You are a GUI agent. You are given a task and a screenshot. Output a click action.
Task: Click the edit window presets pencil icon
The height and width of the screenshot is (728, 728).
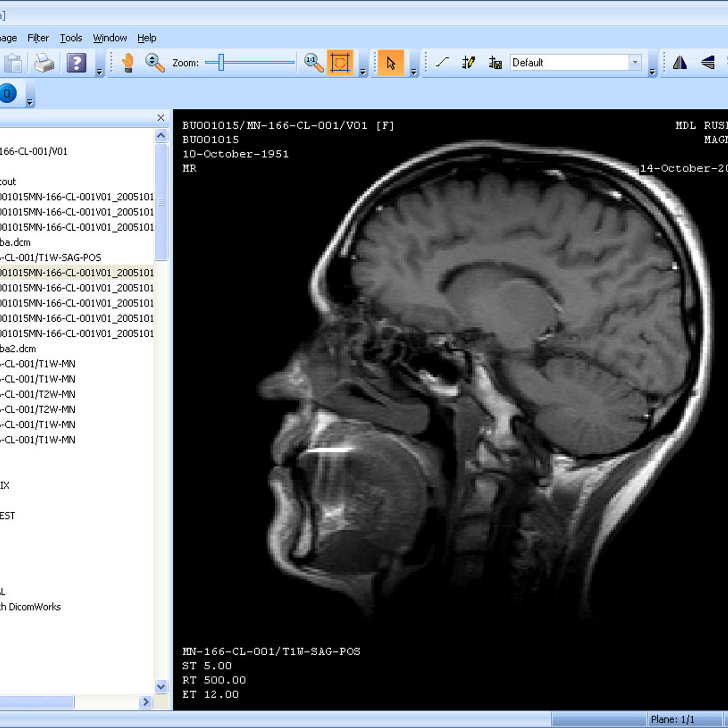[468, 62]
